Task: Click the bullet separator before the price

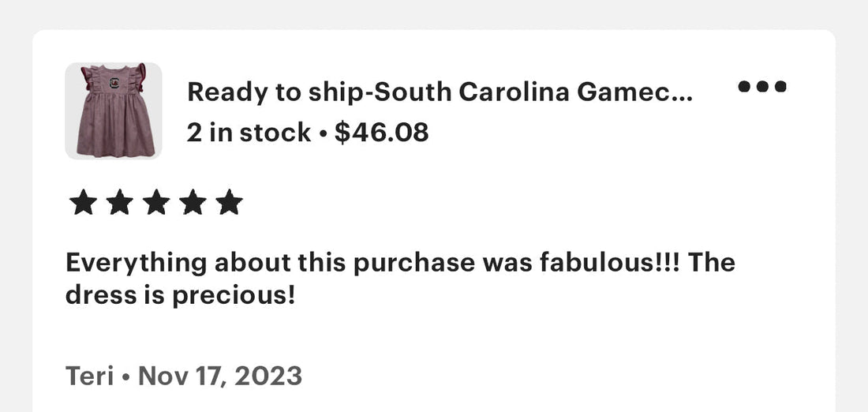Action: (x=324, y=134)
